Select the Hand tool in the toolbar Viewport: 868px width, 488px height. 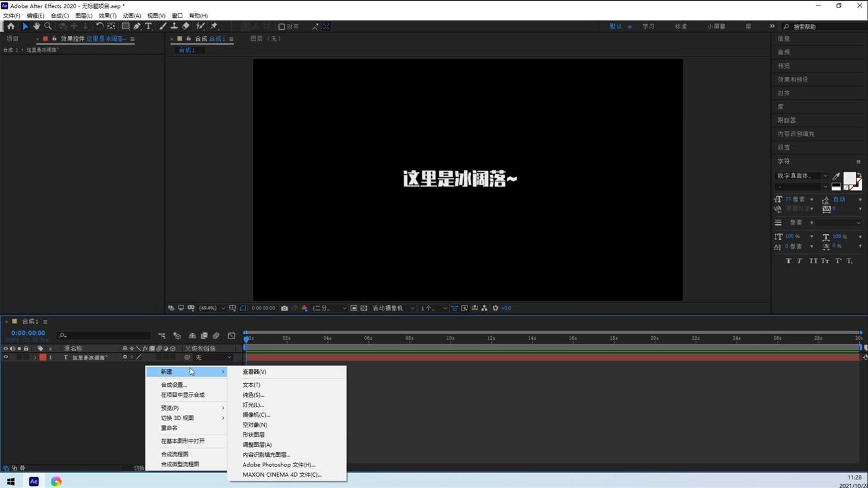click(36, 26)
